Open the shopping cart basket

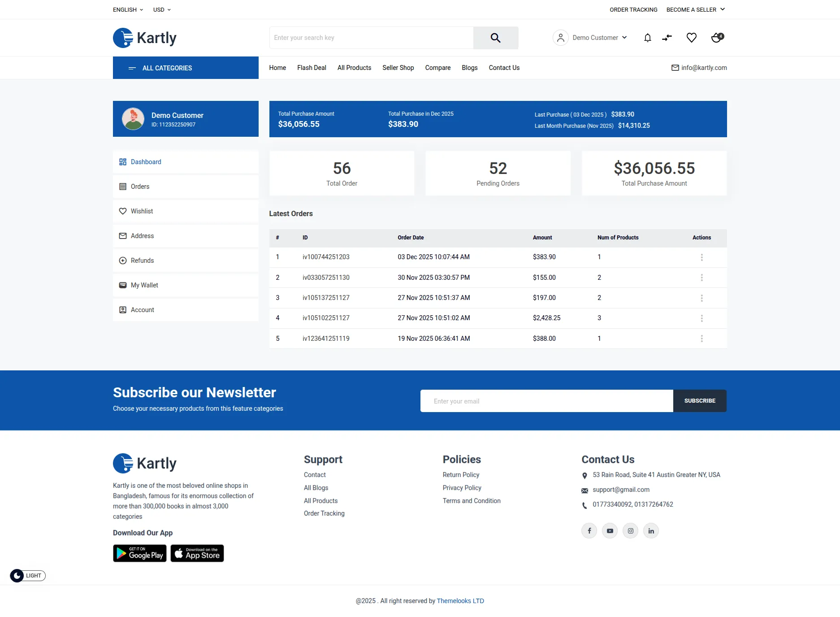click(717, 38)
